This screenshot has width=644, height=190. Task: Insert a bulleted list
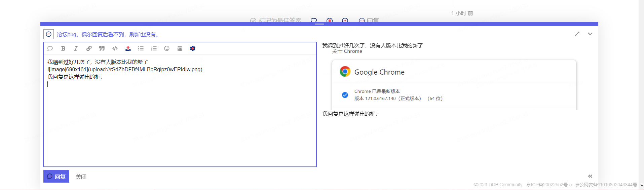[141, 48]
